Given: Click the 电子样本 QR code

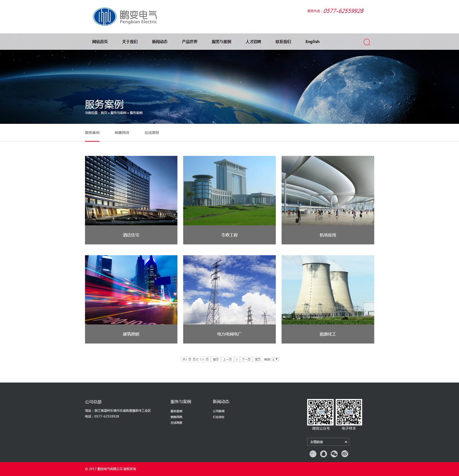Looking at the screenshot, I should pos(349,412).
